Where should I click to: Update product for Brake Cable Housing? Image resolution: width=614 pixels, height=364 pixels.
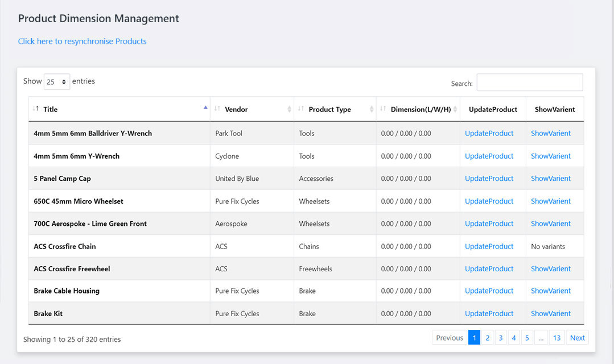click(x=489, y=291)
